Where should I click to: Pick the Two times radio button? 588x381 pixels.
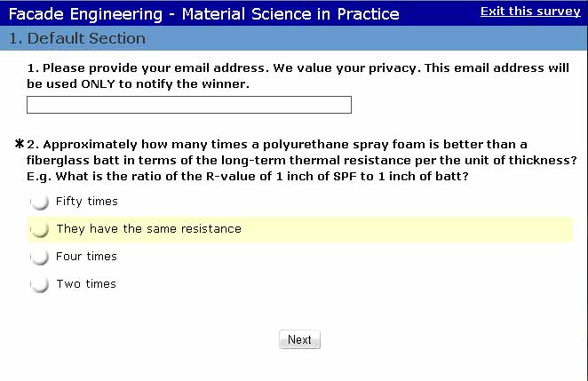[x=39, y=285]
